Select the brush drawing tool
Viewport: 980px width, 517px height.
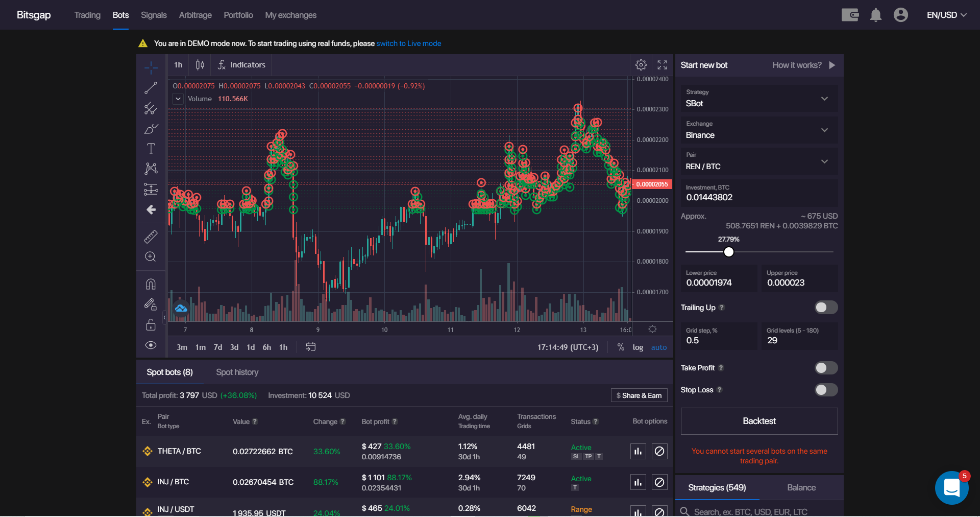(151, 129)
